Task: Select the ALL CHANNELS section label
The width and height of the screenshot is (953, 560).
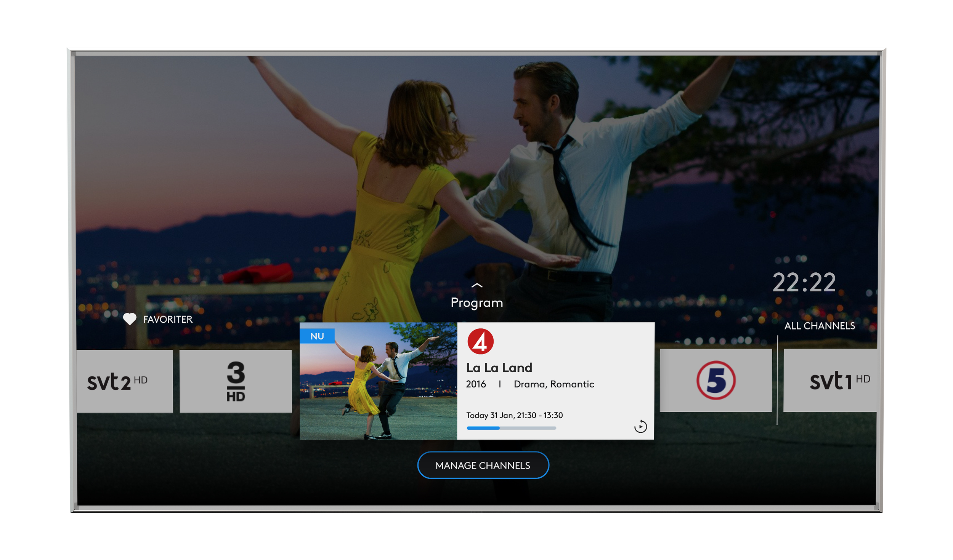Action: tap(819, 326)
